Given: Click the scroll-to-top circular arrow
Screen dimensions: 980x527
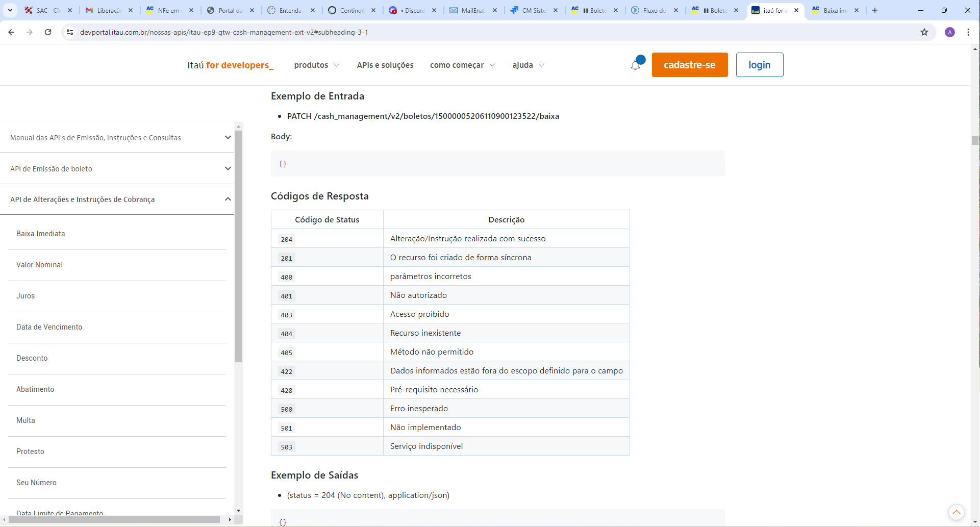Looking at the screenshot, I should click(957, 512).
